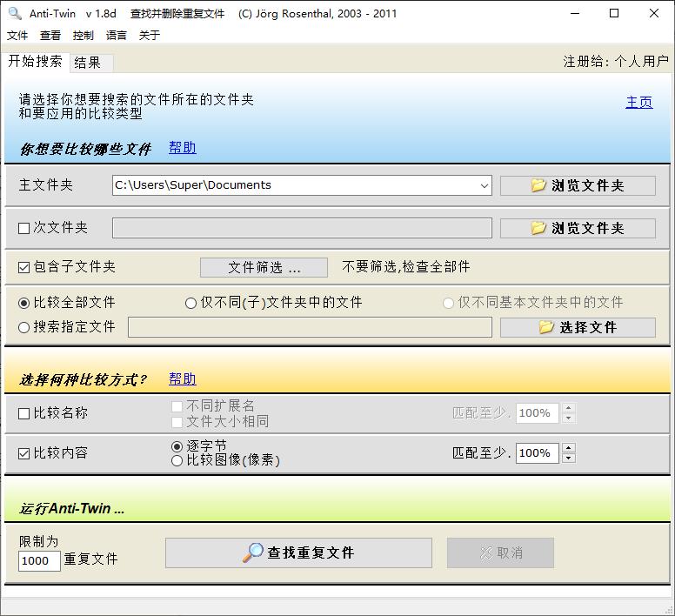Click the 比较内容 match percentage field

(x=538, y=453)
